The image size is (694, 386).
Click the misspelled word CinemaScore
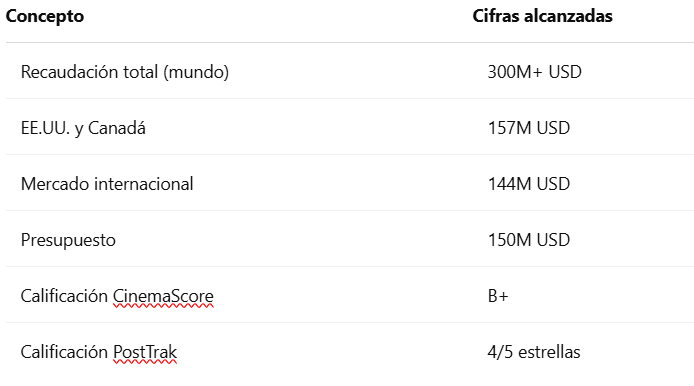[163, 296]
